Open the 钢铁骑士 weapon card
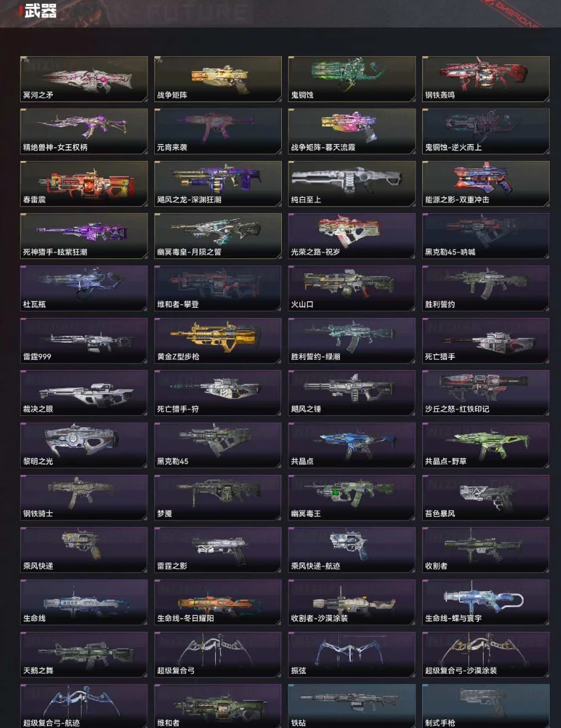The height and width of the screenshot is (728, 561). 84,498
